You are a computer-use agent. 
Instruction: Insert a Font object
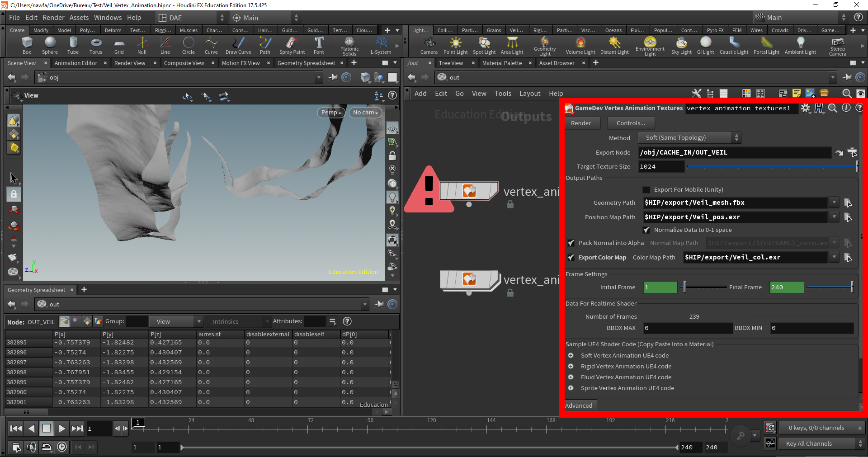coord(319,46)
